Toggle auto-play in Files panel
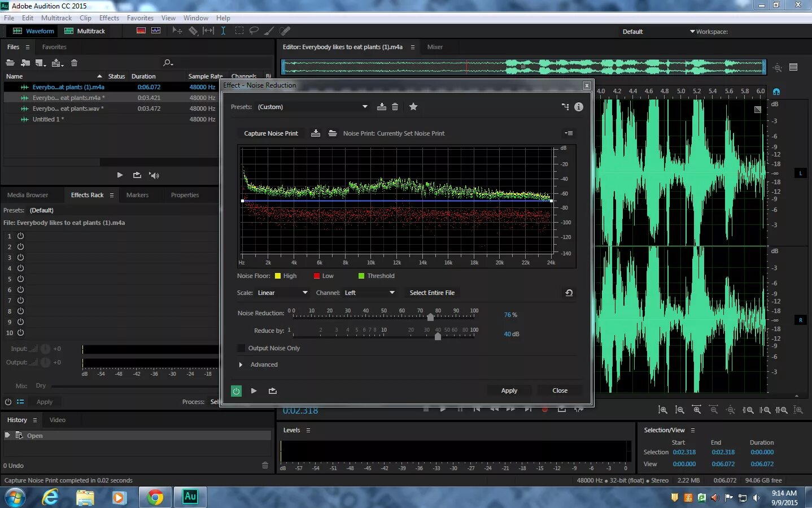The image size is (812, 508). coord(154,175)
